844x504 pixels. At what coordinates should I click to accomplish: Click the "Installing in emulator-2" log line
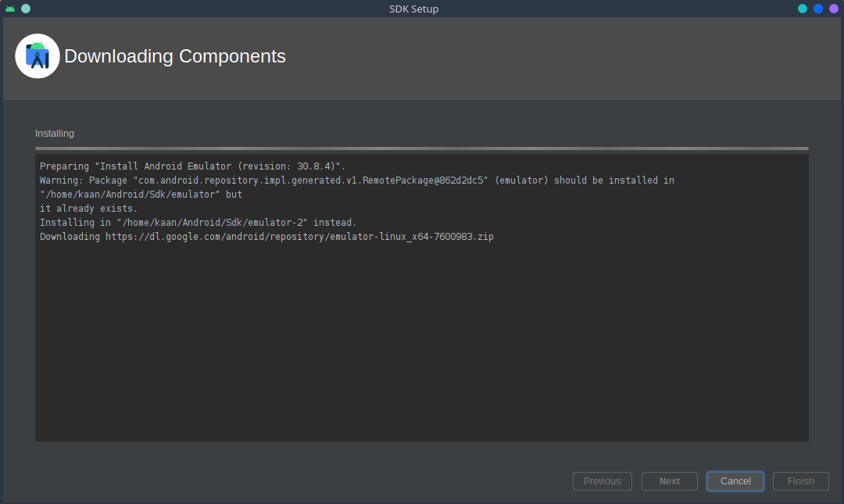[x=198, y=223]
